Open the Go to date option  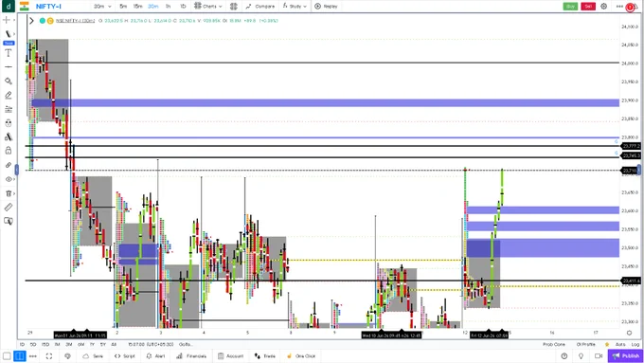point(186,344)
